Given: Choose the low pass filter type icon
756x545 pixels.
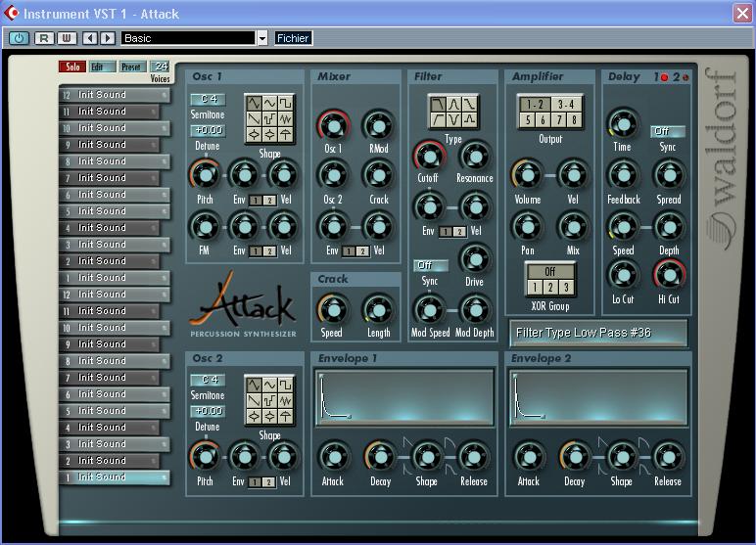Looking at the screenshot, I should point(438,104).
